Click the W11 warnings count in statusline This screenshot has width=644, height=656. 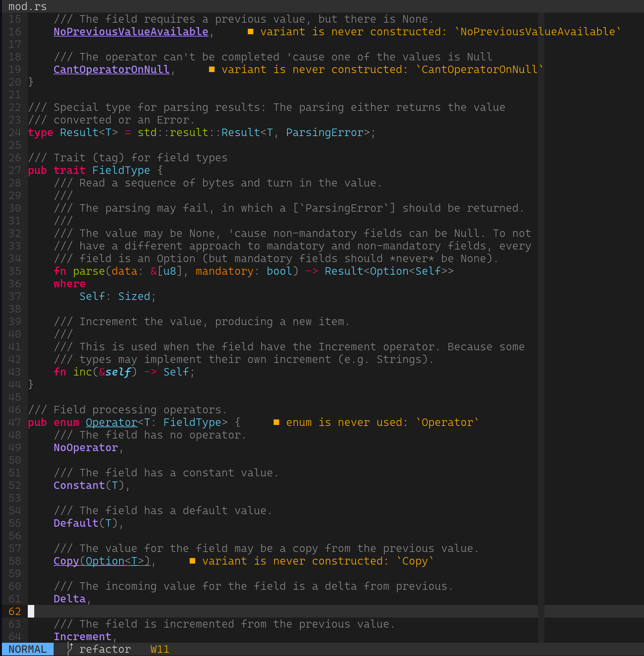pos(160,649)
